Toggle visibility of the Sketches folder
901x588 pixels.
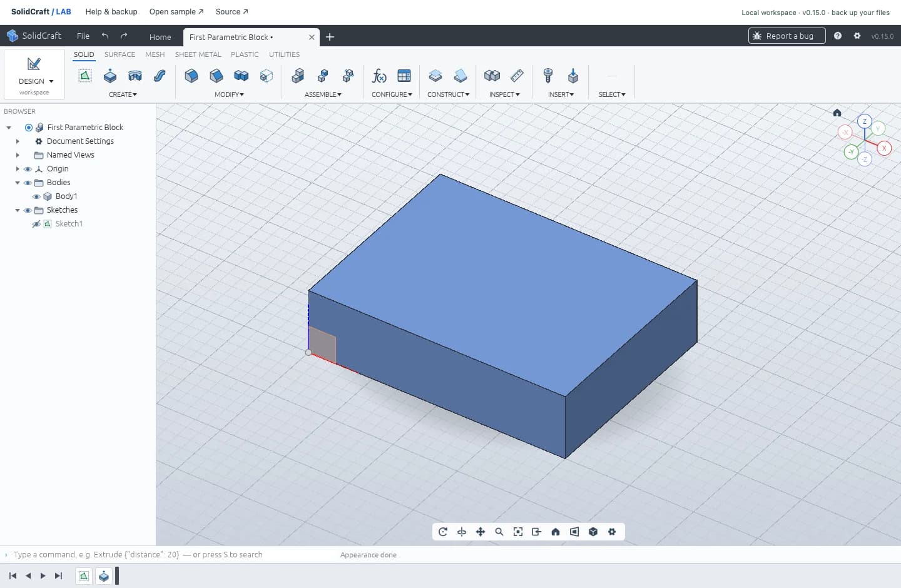tap(28, 210)
